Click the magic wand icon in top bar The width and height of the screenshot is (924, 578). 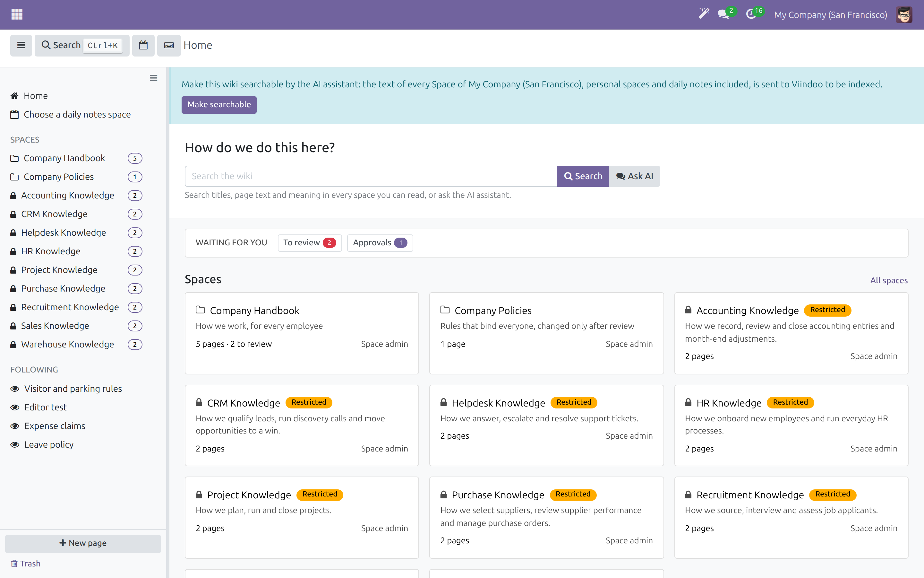(x=704, y=14)
